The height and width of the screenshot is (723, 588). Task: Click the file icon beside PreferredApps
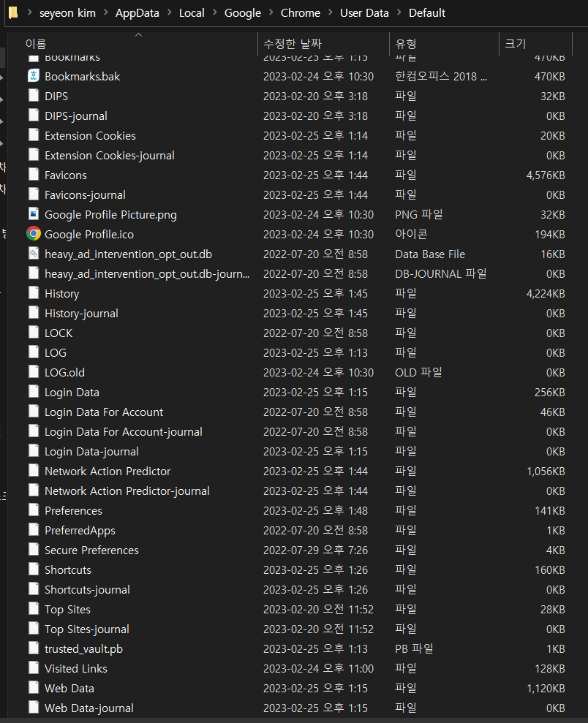(34, 530)
